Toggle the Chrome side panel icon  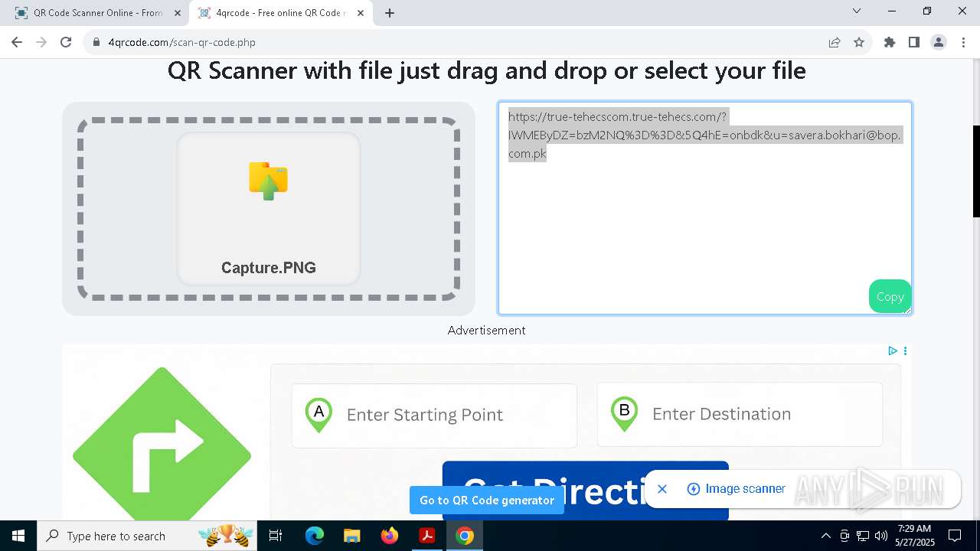coord(914,42)
